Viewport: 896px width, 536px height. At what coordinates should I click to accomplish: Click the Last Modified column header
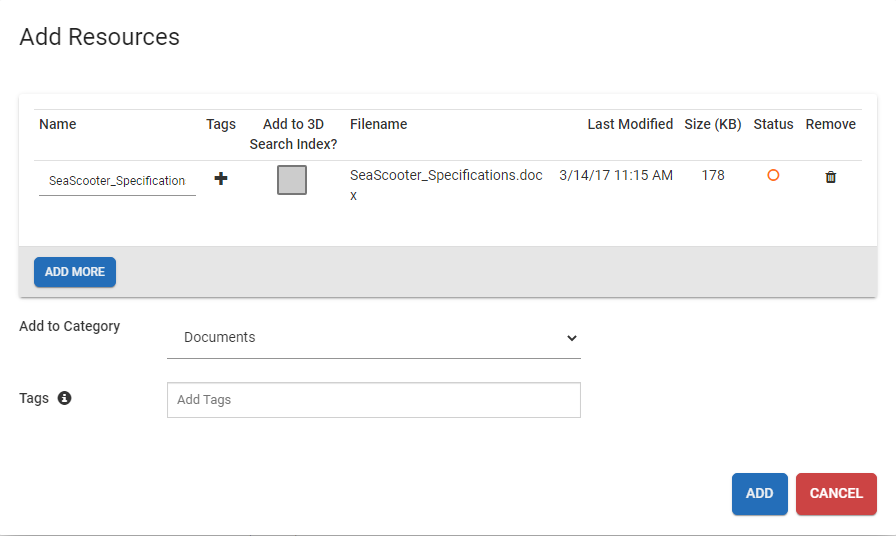click(x=630, y=125)
